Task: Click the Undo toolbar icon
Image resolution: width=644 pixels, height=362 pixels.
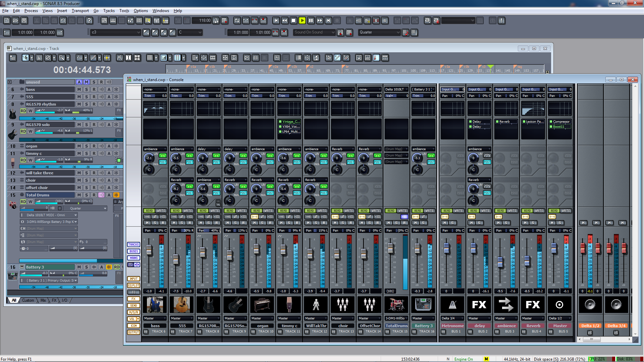Action: point(63,20)
